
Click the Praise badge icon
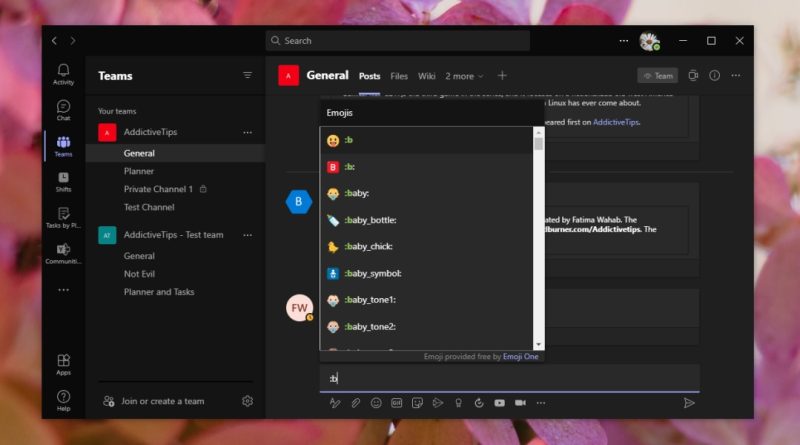coord(458,403)
